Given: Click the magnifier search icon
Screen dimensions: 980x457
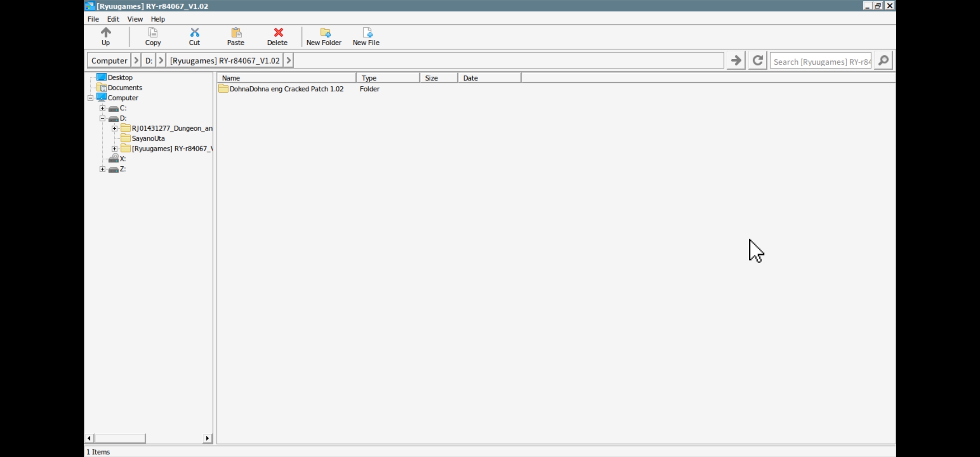Looking at the screenshot, I should coord(884,61).
